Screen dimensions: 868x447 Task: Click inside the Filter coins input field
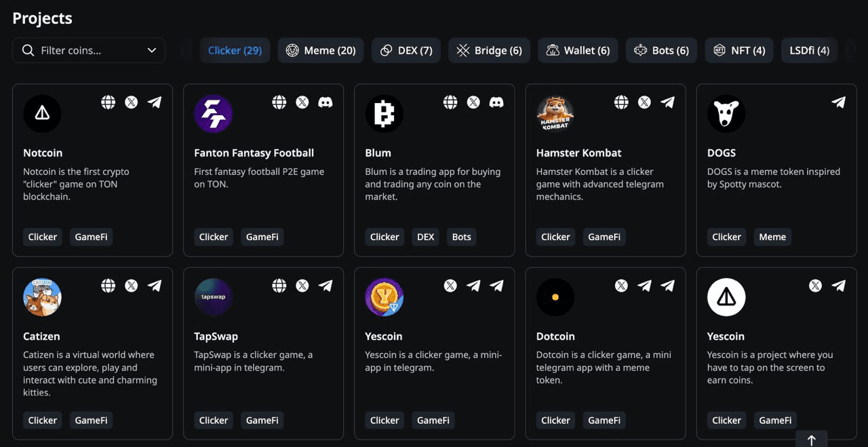click(x=81, y=50)
